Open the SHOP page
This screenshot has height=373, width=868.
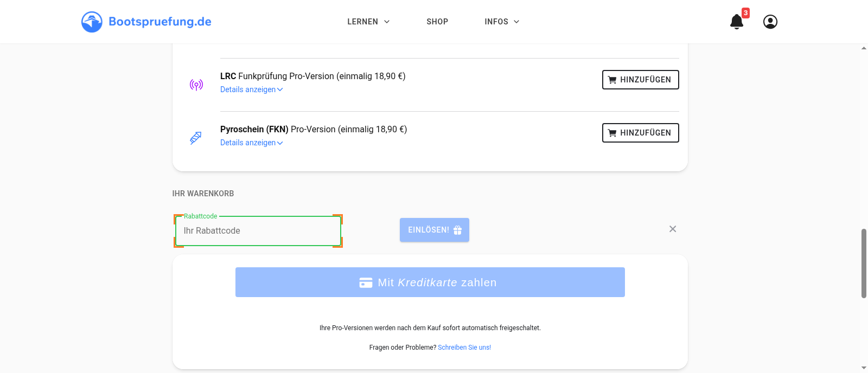(x=437, y=22)
